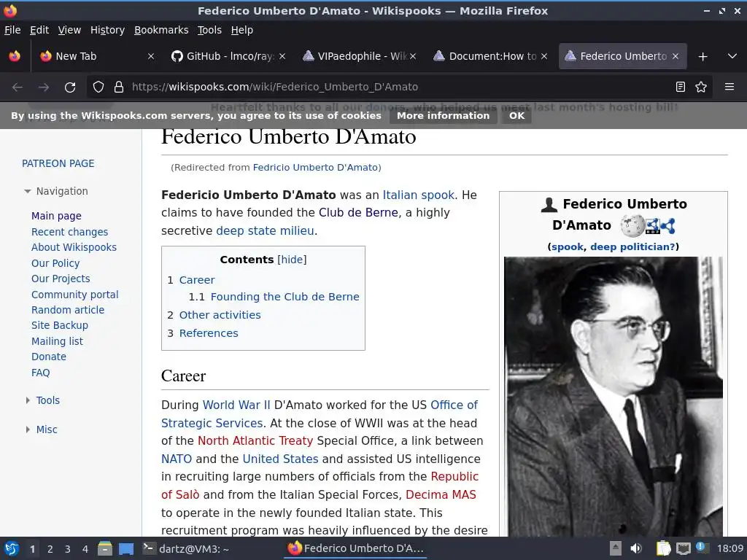Bookmark this page with the star icon

[x=701, y=87]
